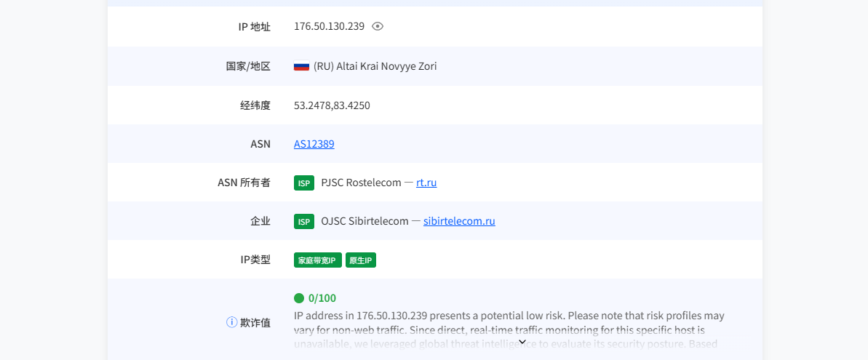Click the 家庭带宽IP type badge

(318, 260)
